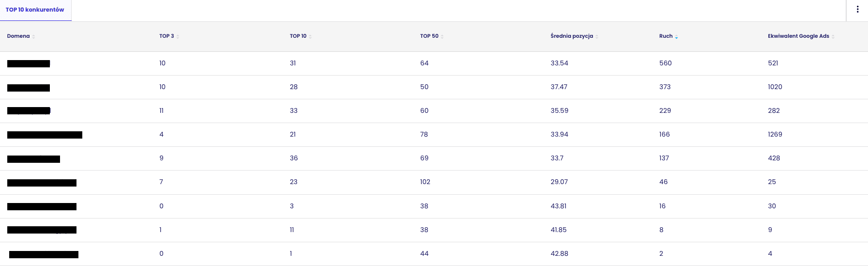Sort by the Domena column icon
The height and width of the screenshot is (266, 868).
[x=33, y=37]
